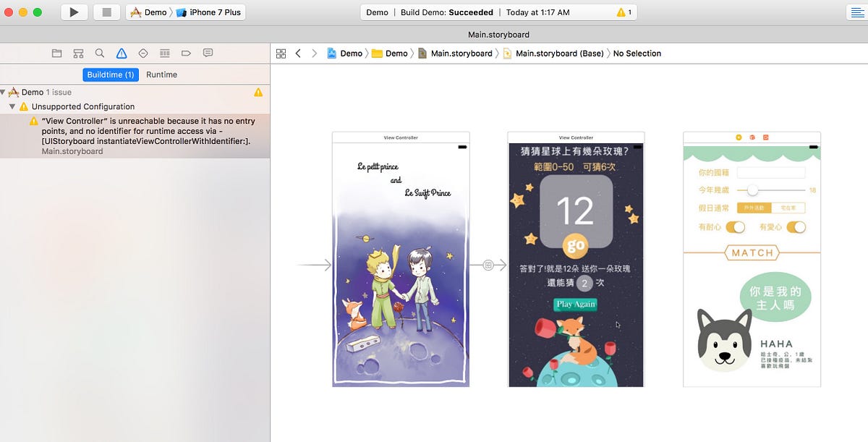The width and height of the screenshot is (868, 442).
Task: Switch to the Runtime issues tab
Action: 161,74
